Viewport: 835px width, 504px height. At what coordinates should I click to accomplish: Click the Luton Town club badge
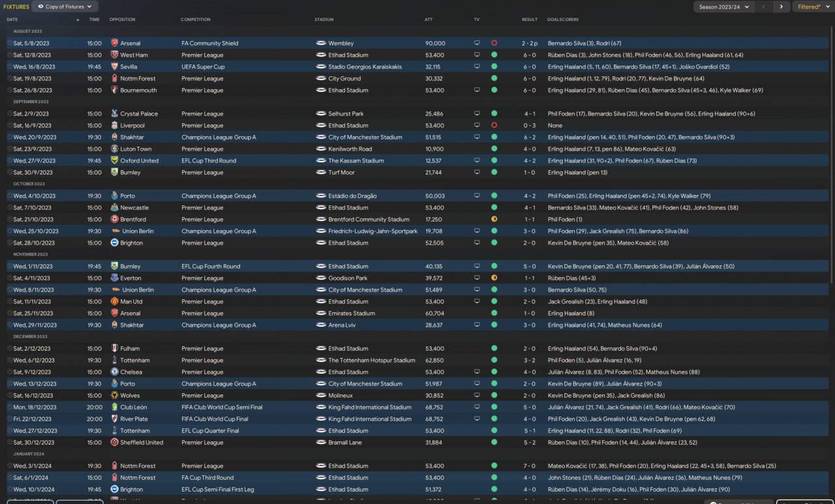point(114,149)
